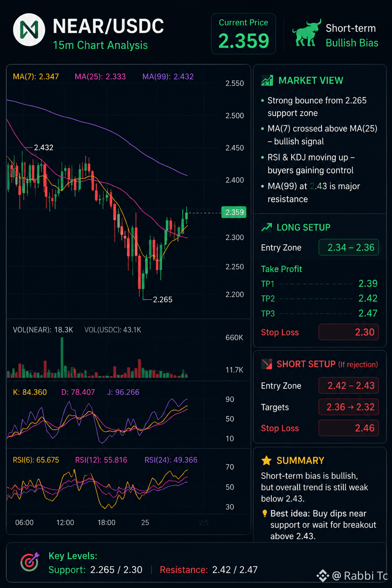Click the MA(99): 2.432 indicator label

168,76
